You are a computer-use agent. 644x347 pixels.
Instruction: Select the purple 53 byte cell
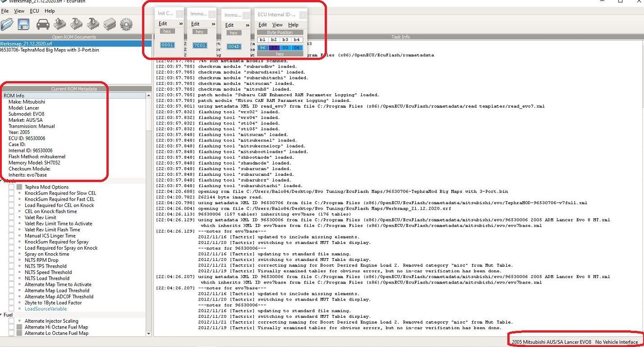(x=274, y=48)
